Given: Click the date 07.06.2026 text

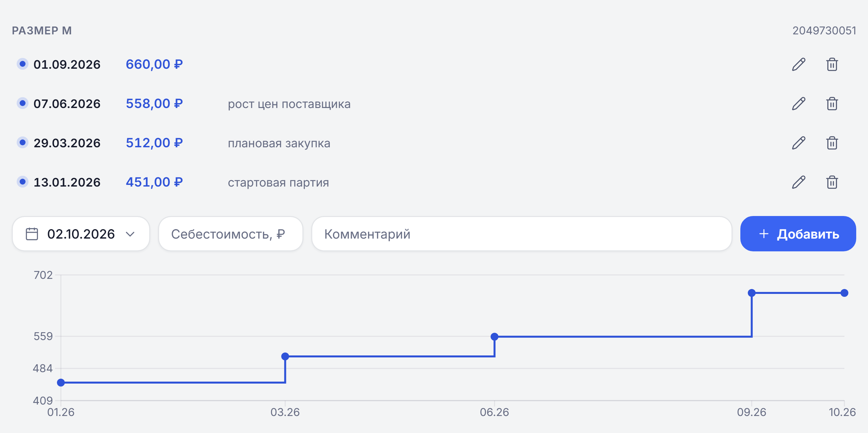Looking at the screenshot, I should pyautogui.click(x=67, y=104).
